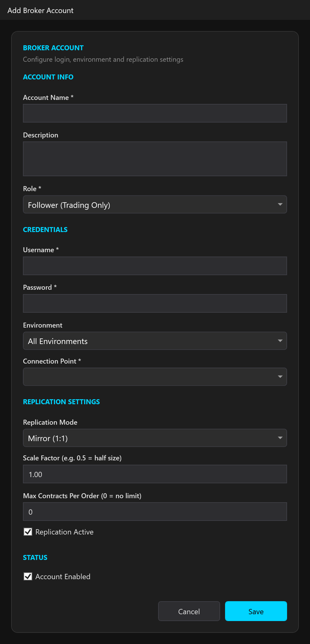This screenshot has height=644, width=310.
Task: Click the 'STATUS' section heading
Action: (x=35, y=557)
